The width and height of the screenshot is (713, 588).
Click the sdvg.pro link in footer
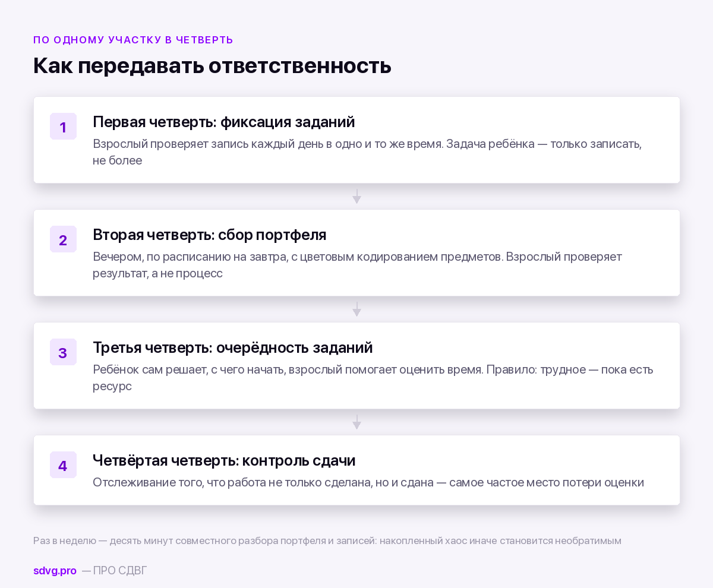[55, 571]
